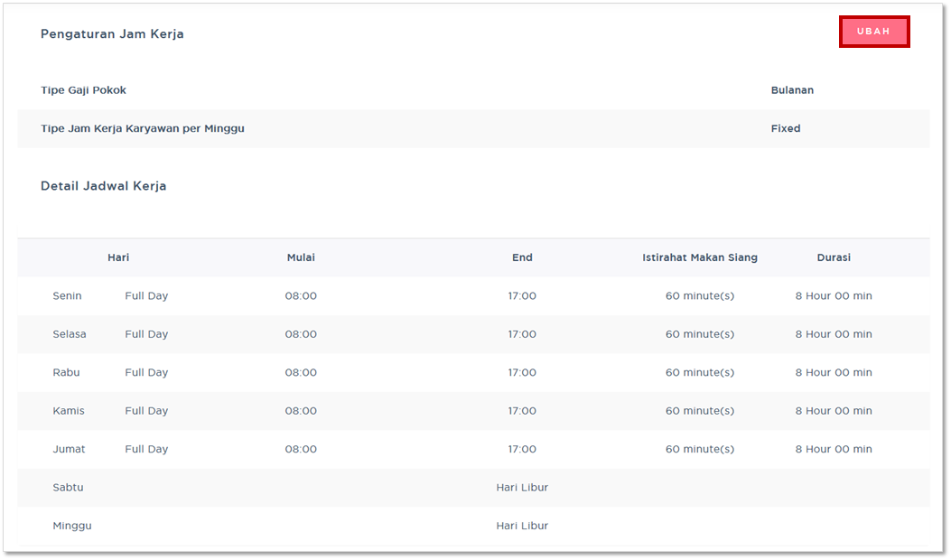Click the 'Fixed' value
Screen dimensions: 951x560
coord(786,128)
